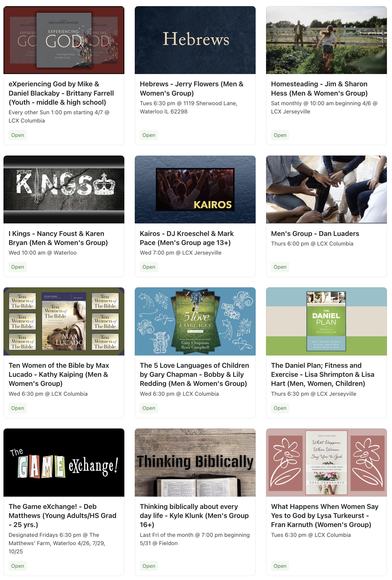This screenshot has height=580, width=392.
Task: Open the Ten Women of the Bible cover
Action: tap(64, 321)
